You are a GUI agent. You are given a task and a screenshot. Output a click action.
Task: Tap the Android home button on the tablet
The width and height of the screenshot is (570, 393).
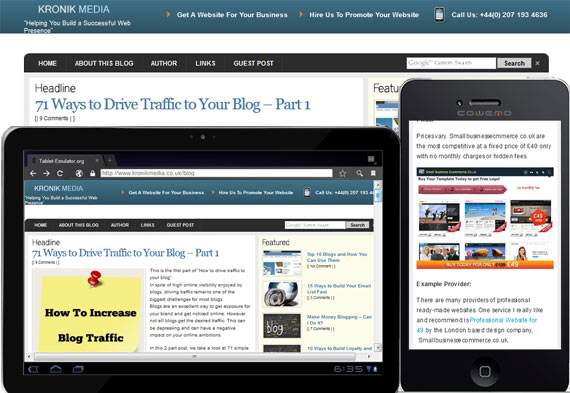(x=56, y=369)
